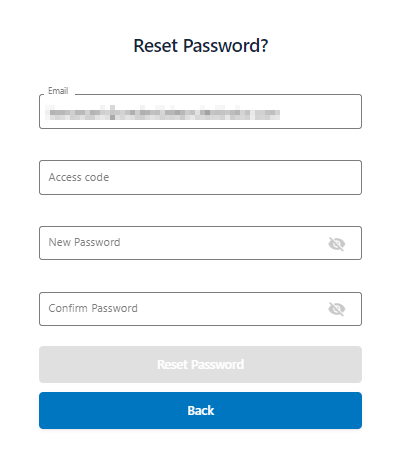Click into the Access code field

tap(200, 177)
